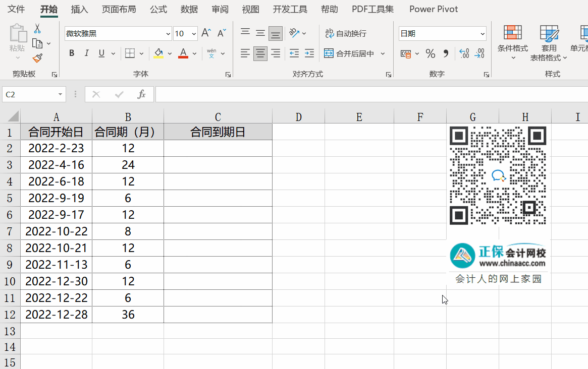588x369 pixels.
Task: Click the Format Painter (格式刷) icon
Action: click(x=36, y=58)
